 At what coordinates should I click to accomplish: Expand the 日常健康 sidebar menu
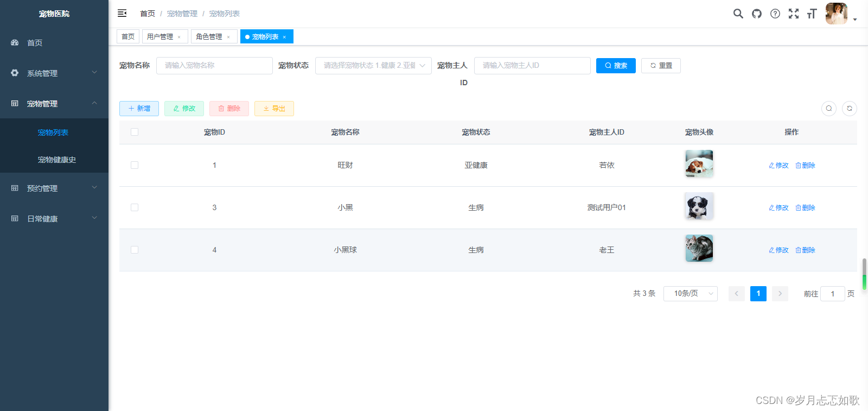54,218
